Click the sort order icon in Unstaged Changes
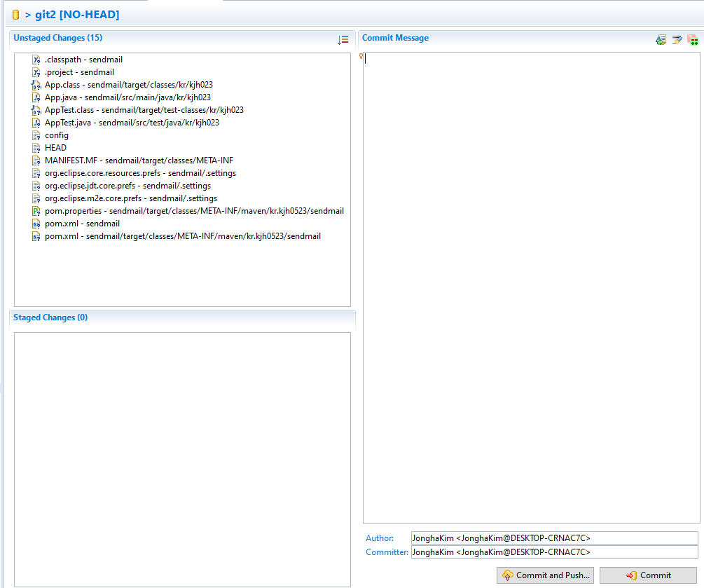 pyautogui.click(x=343, y=40)
